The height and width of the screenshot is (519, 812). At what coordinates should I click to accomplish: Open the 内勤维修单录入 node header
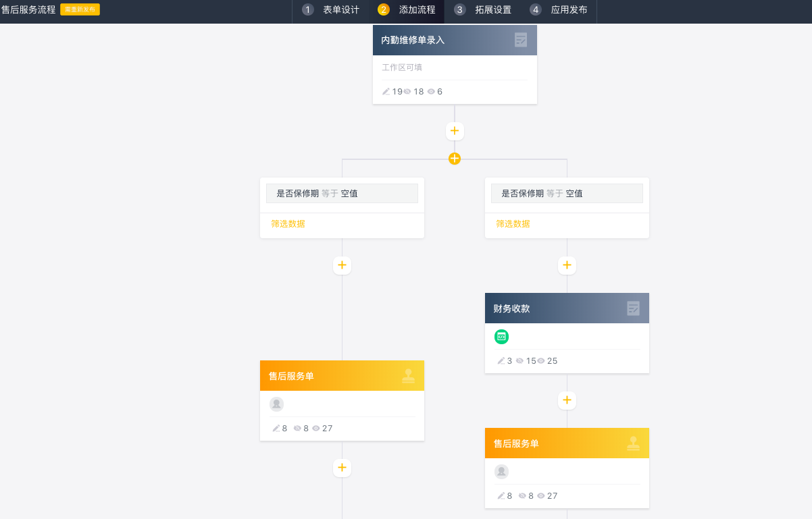455,40
